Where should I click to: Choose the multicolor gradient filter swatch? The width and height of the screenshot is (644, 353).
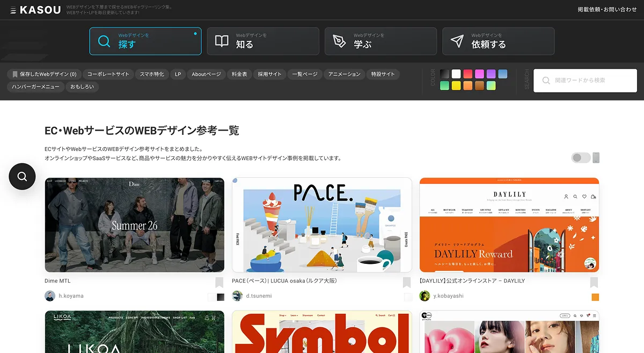(491, 86)
